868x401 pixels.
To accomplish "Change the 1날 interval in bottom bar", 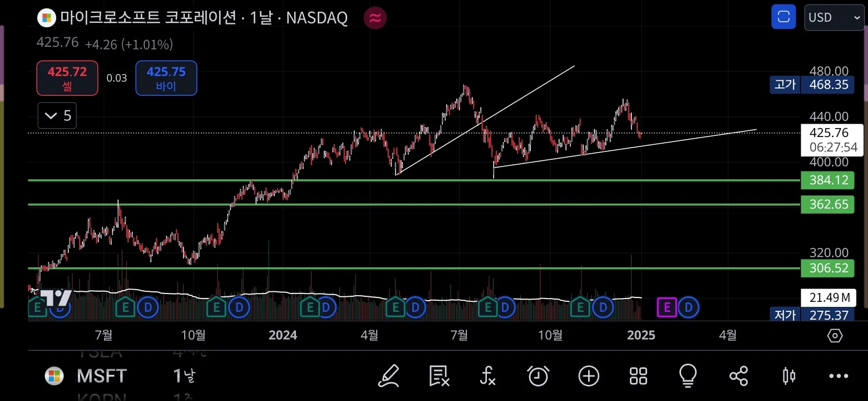I will pyautogui.click(x=184, y=376).
